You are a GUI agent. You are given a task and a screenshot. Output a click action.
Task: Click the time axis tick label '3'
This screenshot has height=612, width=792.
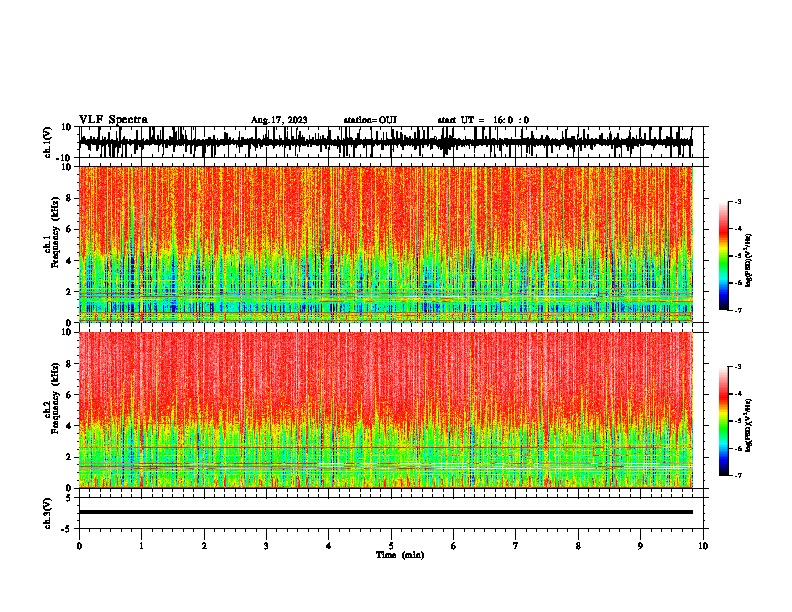pos(266,546)
